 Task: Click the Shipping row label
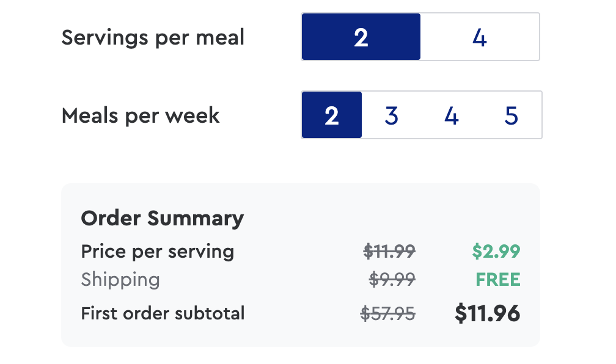120,280
